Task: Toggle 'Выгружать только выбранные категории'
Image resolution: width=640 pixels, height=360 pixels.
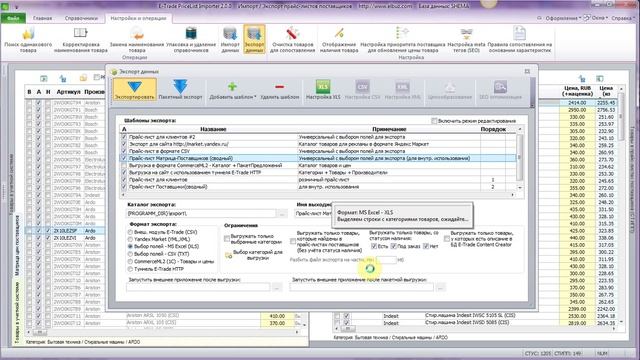Action: coord(227,239)
